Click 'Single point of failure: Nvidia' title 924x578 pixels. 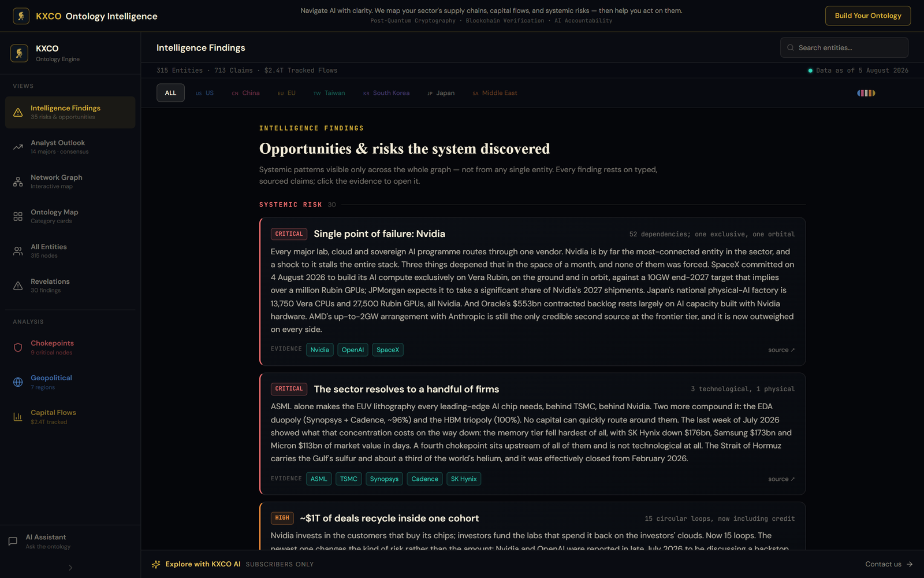click(379, 234)
